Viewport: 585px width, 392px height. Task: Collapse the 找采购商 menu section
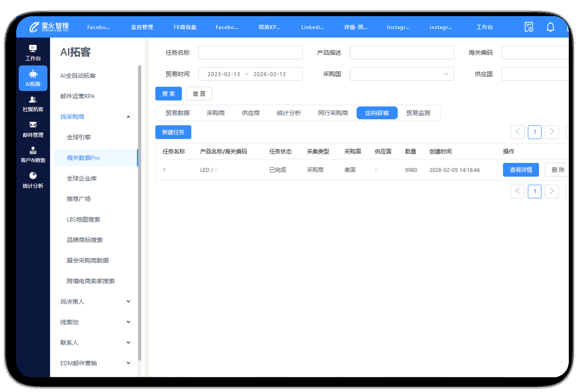tap(128, 117)
